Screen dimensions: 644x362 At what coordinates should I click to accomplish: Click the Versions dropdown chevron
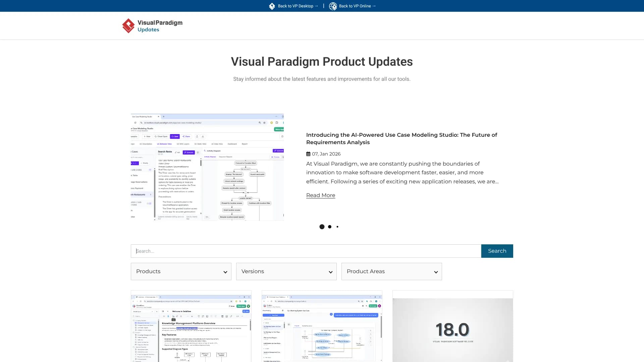click(331, 272)
